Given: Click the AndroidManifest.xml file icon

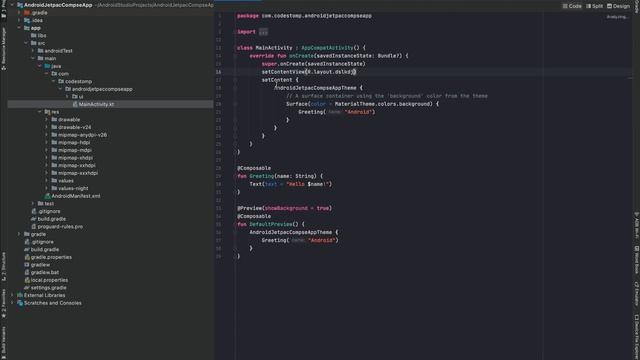Looking at the screenshot, I should click(x=47, y=196).
